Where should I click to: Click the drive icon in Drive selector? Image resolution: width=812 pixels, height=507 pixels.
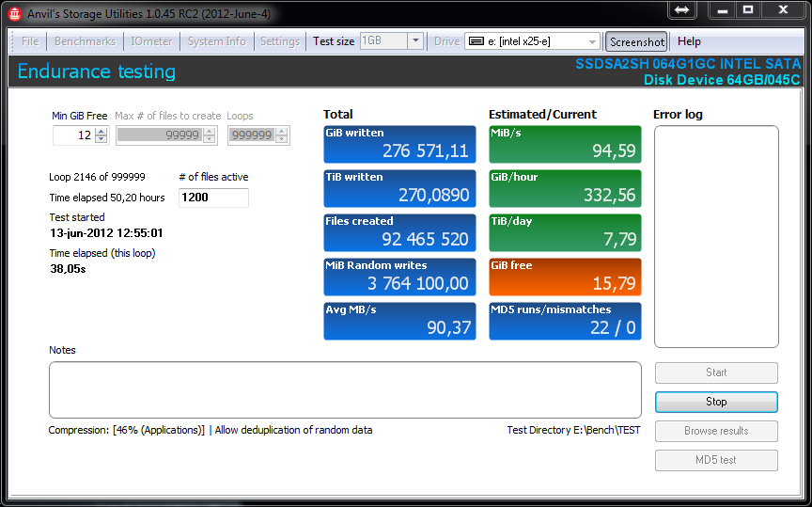click(476, 41)
